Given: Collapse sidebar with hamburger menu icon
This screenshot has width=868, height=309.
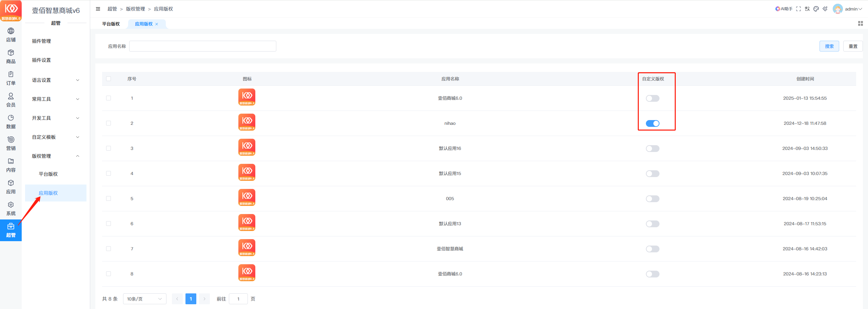Looking at the screenshot, I should point(98,9).
